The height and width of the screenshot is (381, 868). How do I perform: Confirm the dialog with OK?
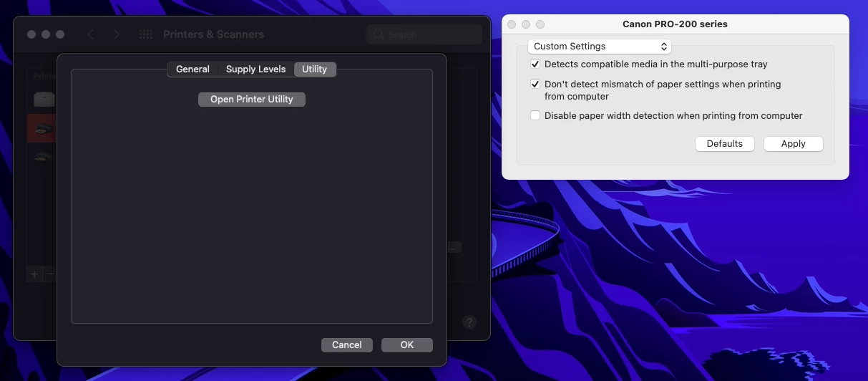[x=407, y=345]
